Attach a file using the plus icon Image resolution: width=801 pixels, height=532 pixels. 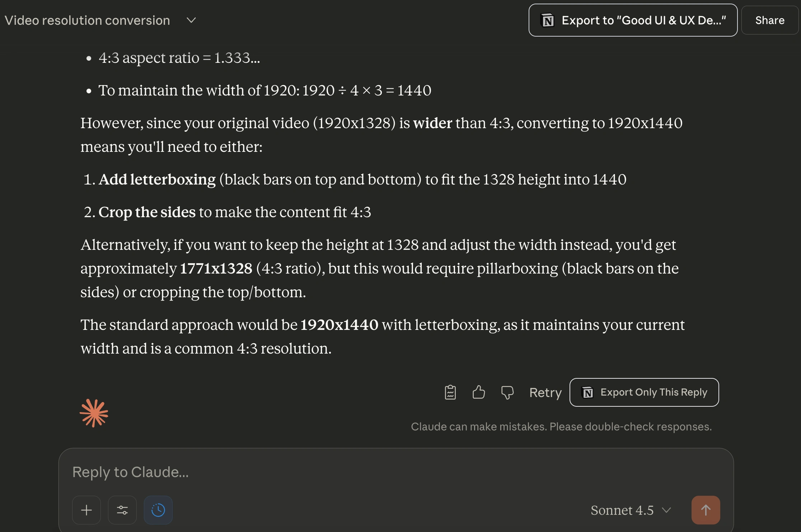tap(86, 510)
